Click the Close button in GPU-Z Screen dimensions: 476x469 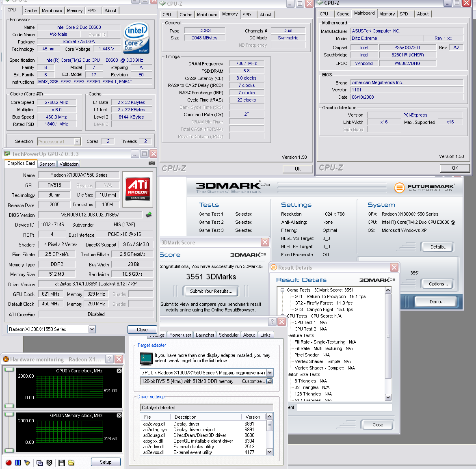142,330
